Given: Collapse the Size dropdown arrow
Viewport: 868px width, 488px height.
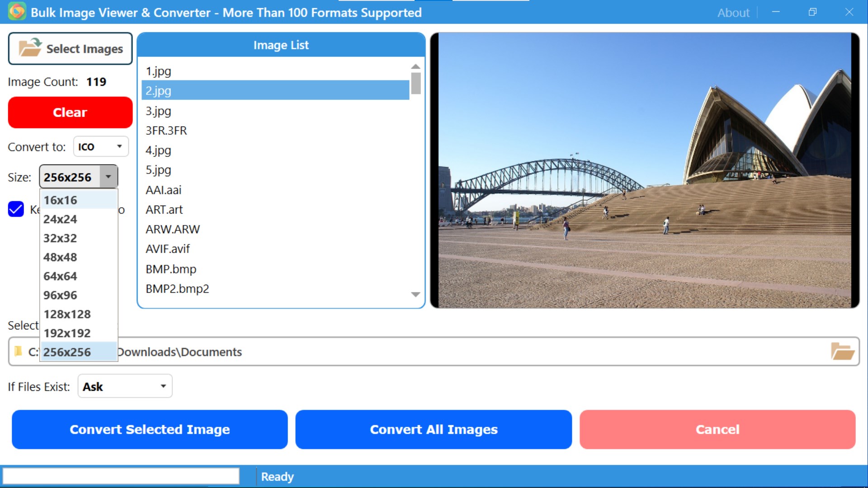Looking at the screenshot, I should (x=108, y=177).
